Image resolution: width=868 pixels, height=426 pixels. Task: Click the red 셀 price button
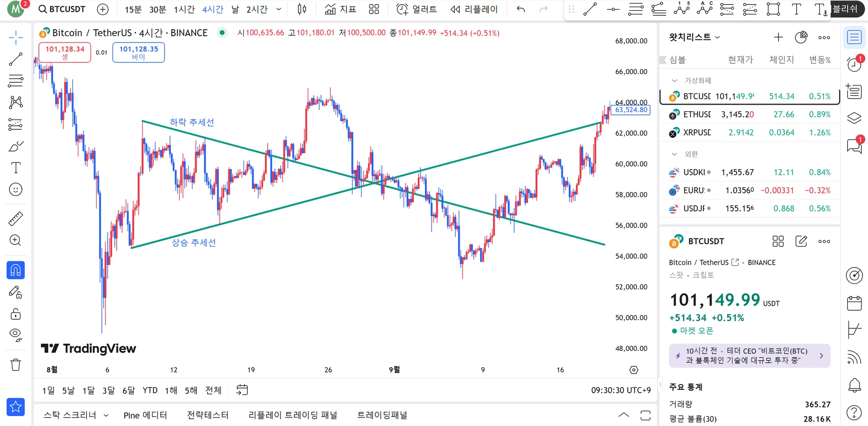coord(65,52)
